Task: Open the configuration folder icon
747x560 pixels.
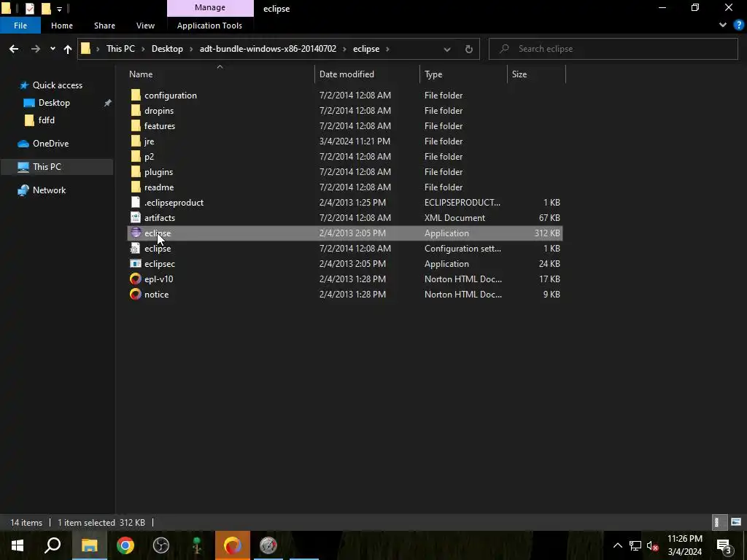Action: click(136, 96)
